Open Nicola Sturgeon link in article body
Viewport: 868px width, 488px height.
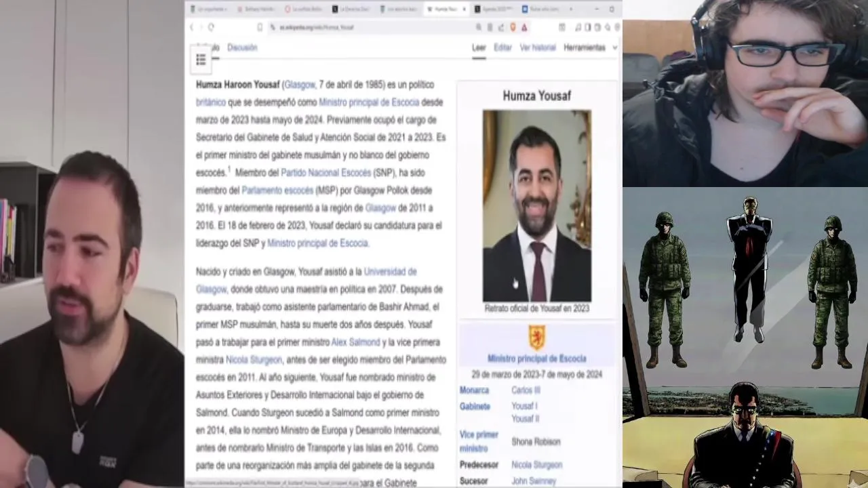tap(254, 360)
